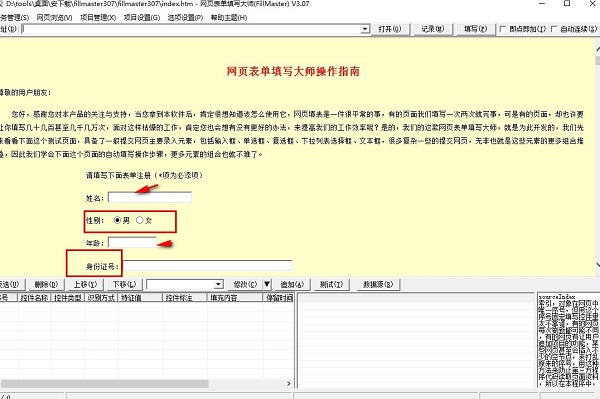Click the 停留时间 column header
This screenshot has width=600, height=399.
pyautogui.click(x=279, y=298)
